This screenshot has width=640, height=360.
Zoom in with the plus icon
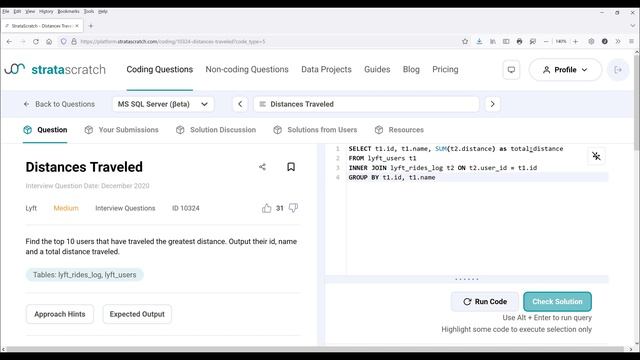coord(576,42)
